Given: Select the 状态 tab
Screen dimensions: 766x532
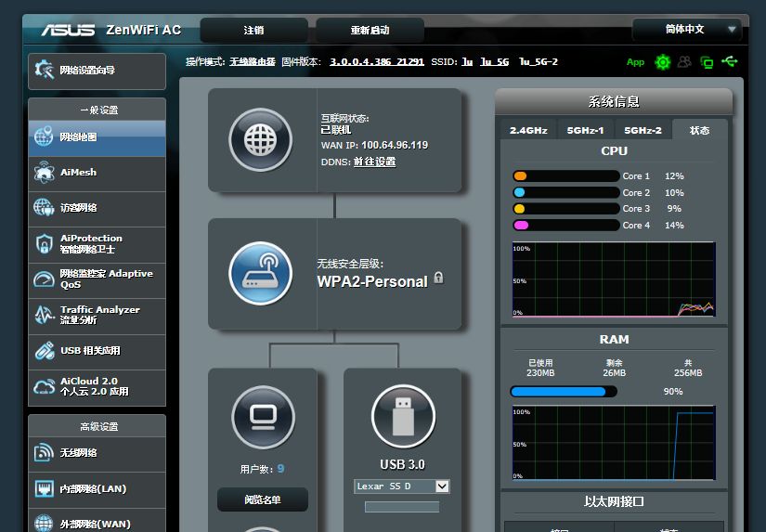Looking at the screenshot, I should [699, 130].
